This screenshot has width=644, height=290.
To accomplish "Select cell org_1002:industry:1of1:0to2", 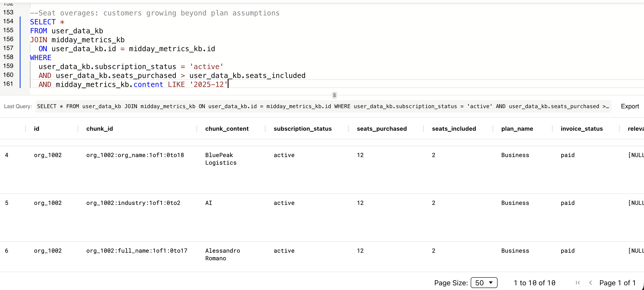I will point(133,203).
